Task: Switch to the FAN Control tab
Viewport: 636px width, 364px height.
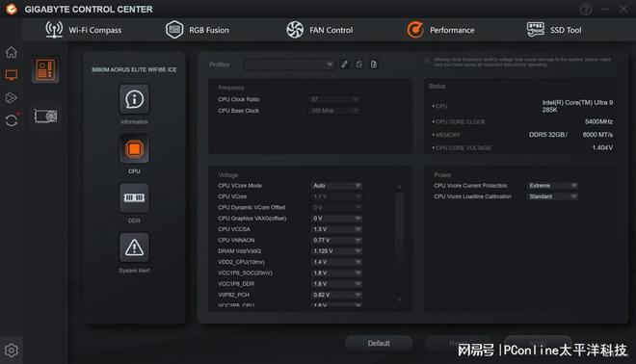Action: point(319,30)
